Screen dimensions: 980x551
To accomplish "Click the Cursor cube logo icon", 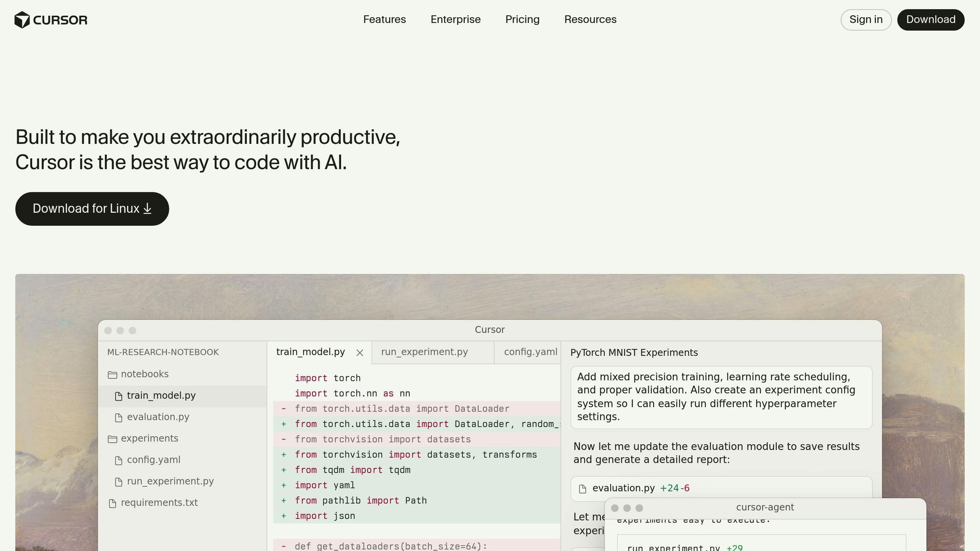I will (x=22, y=20).
